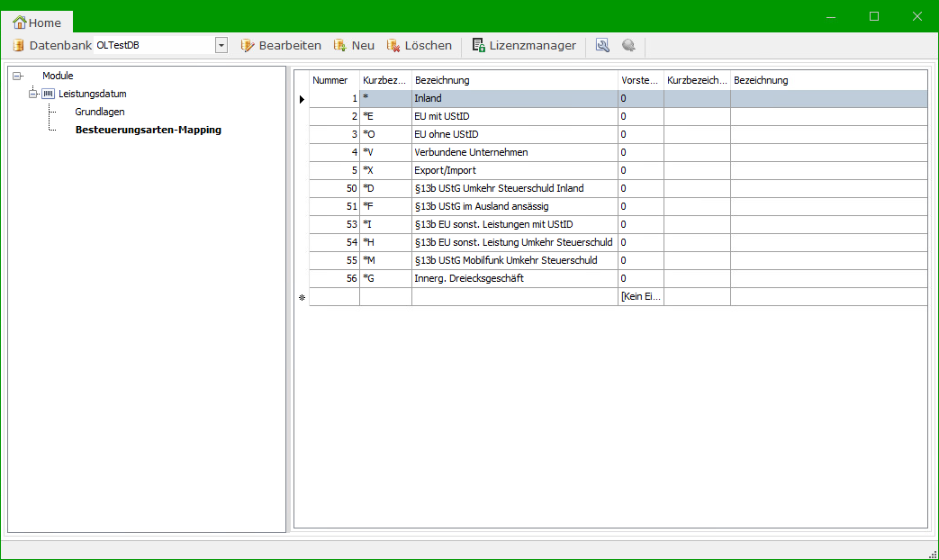Click the wrench settings icon in toolbar
Screen dimensions: 939x560
602,46
